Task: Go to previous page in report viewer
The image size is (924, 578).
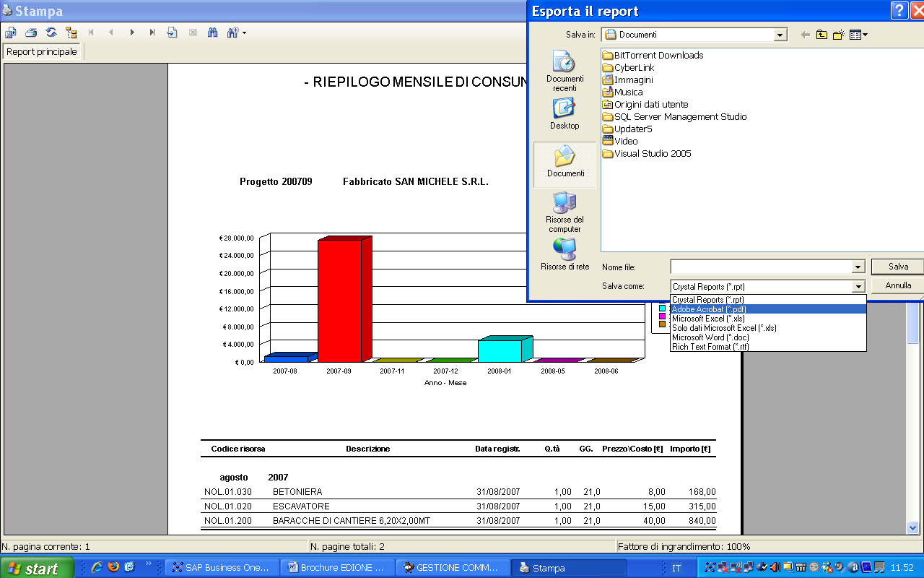Action: (x=111, y=33)
